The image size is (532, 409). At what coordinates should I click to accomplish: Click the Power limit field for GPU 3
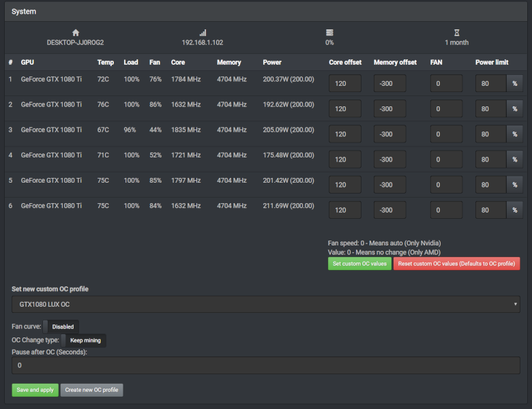(491, 134)
